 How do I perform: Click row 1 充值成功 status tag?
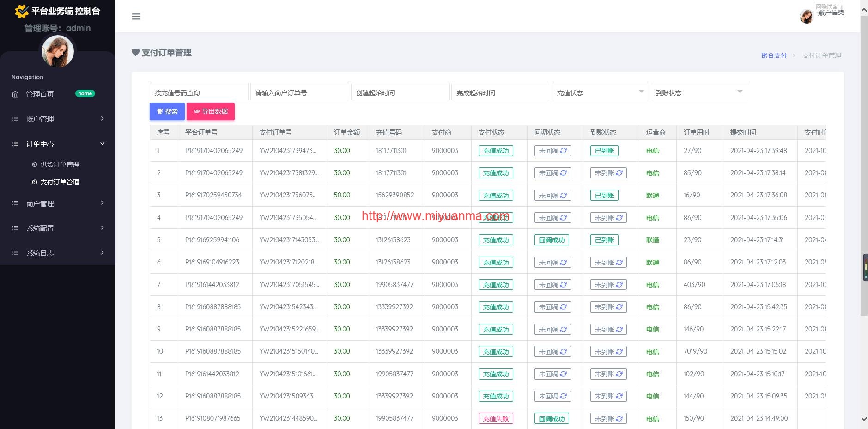tap(496, 151)
